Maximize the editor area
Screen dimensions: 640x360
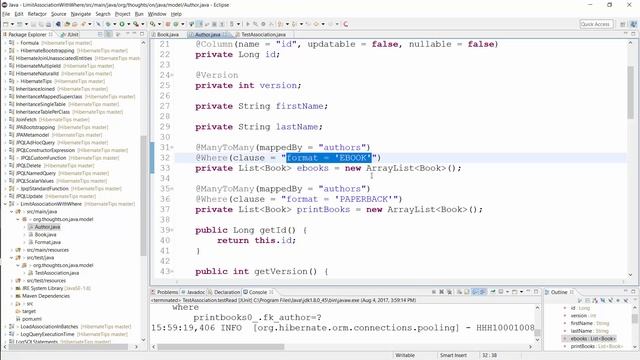pos(633,34)
